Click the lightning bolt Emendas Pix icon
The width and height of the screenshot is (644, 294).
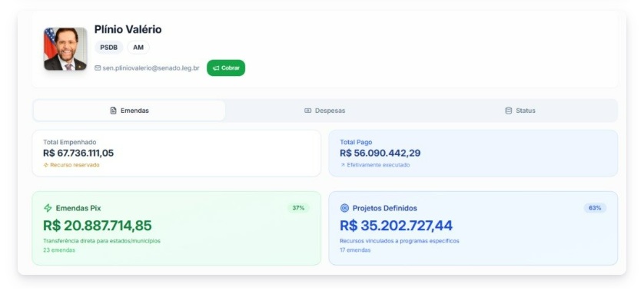tap(48, 208)
